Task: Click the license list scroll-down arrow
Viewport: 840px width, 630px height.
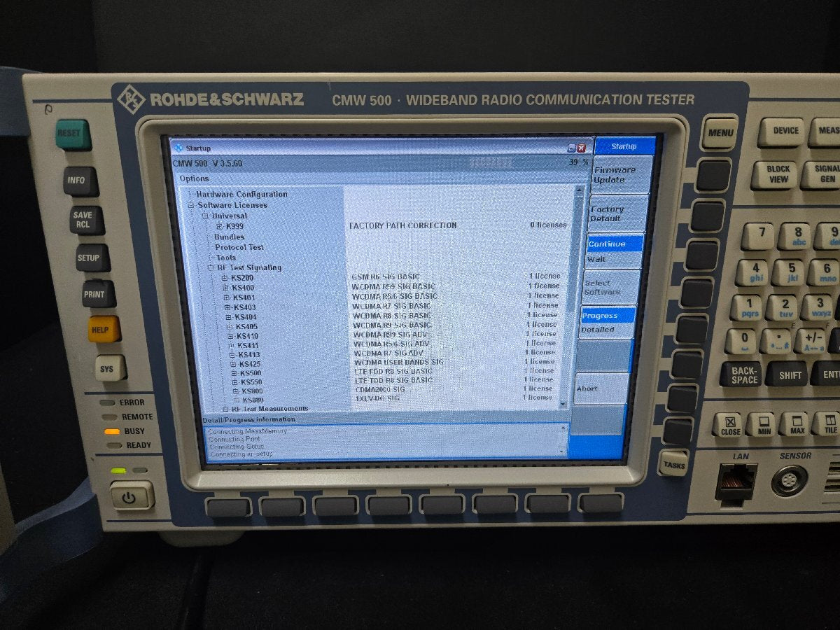Action: [564, 404]
